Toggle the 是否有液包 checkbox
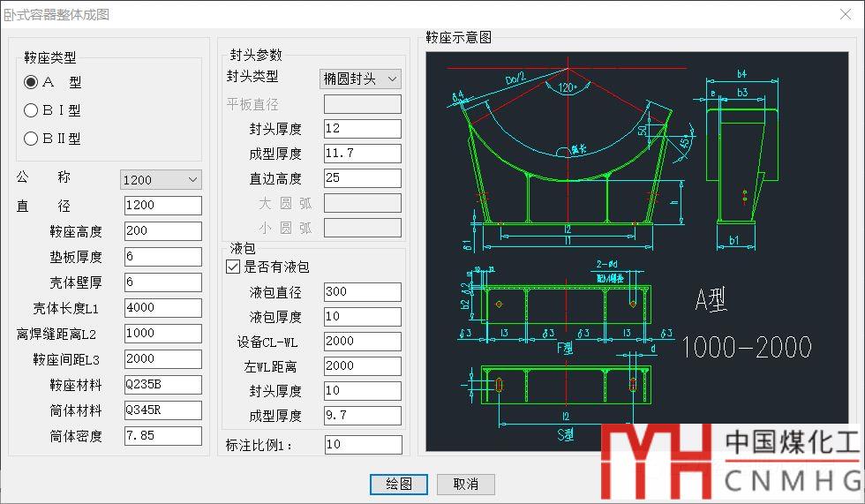This screenshot has width=865, height=504. (234, 267)
